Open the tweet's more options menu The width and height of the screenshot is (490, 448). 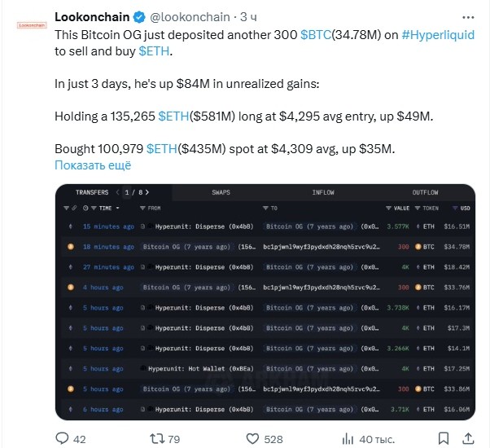pyautogui.click(x=465, y=16)
